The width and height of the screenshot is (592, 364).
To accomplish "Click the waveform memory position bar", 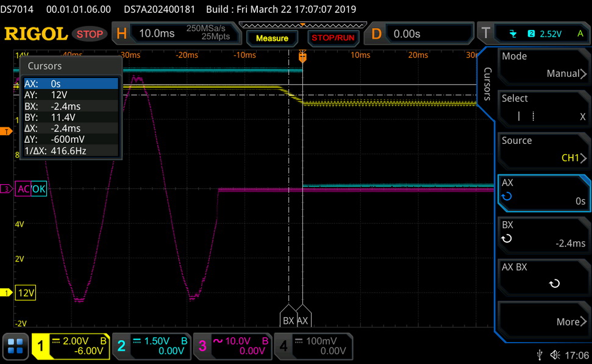I will (303, 25).
